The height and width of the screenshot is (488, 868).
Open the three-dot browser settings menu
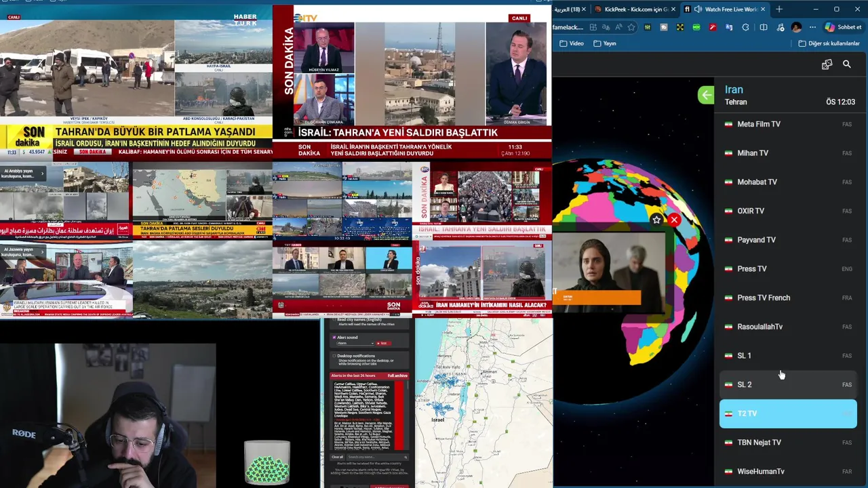812,27
